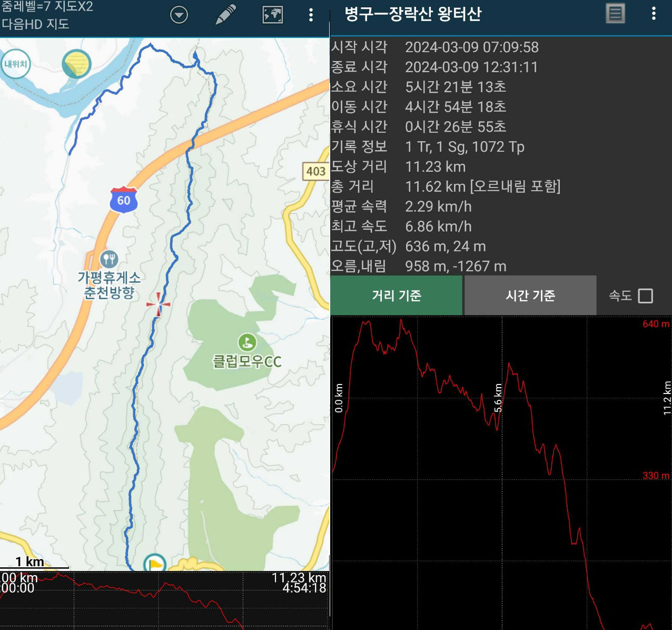672x630 pixels.
Task: Select the 시간 기준 tab
Action: click(530, 296)
